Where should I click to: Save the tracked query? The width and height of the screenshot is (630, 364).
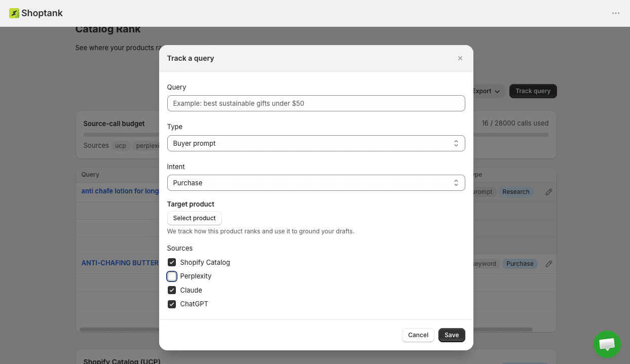pyautogui.click(x=452, y=335)
